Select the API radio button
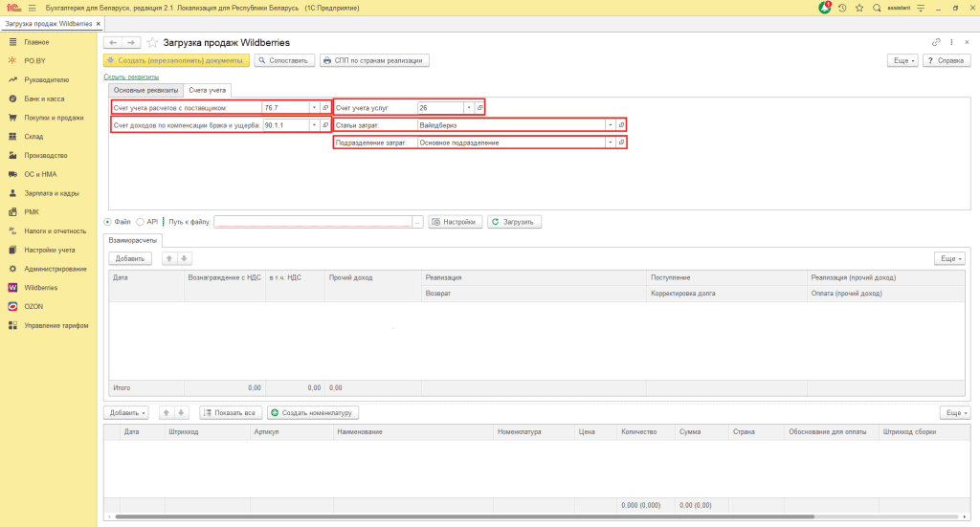This screenshot has width=980, height=527. [141, 222]
